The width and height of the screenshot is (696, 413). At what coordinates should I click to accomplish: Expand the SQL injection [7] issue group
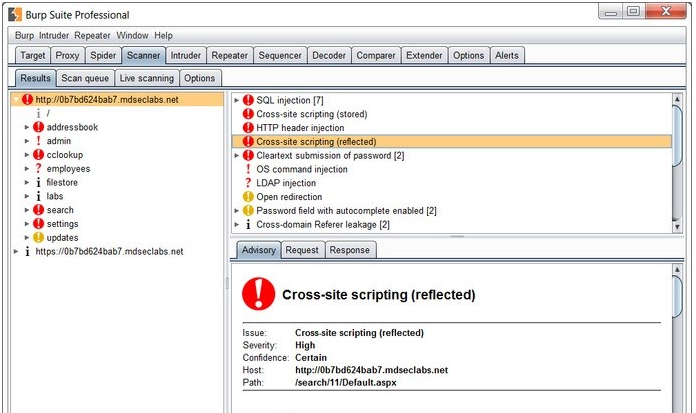[x=237, y=100]
